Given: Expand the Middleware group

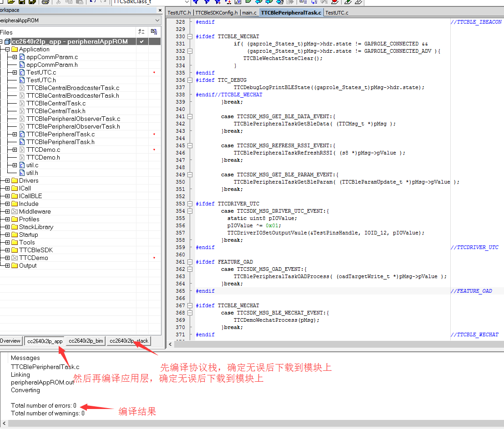Looking at the screenshot, I should coord(7,211).
